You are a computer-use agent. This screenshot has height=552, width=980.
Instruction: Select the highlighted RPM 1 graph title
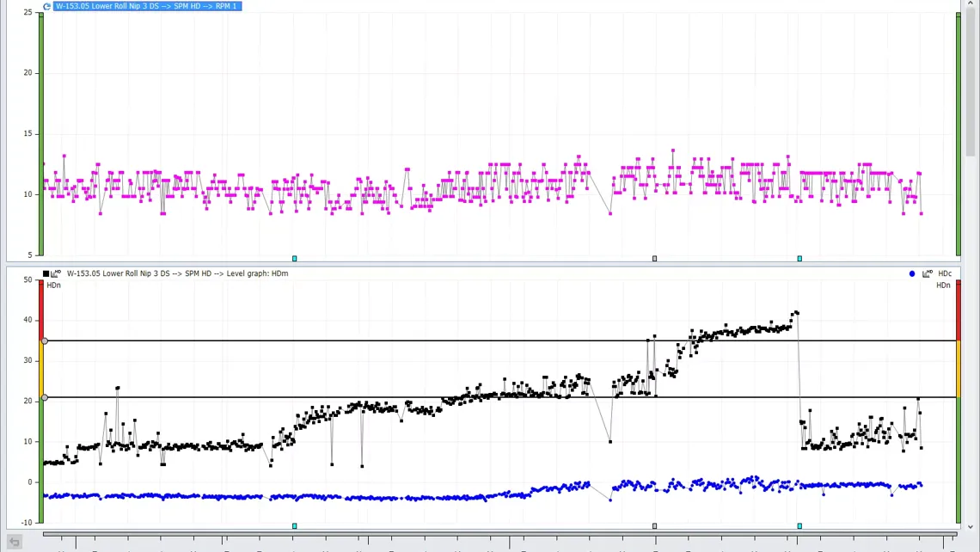pyautogui.click(x=147, y=6)
